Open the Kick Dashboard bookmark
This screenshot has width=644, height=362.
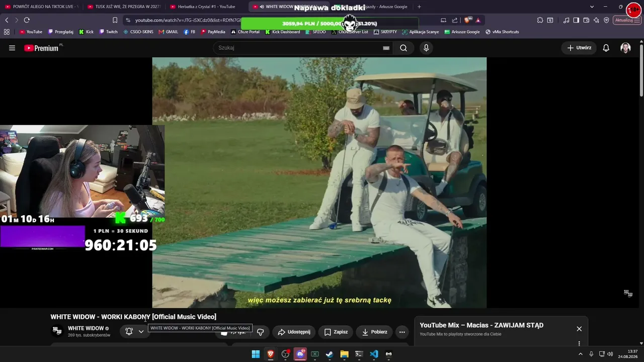(x=283, y=32)
